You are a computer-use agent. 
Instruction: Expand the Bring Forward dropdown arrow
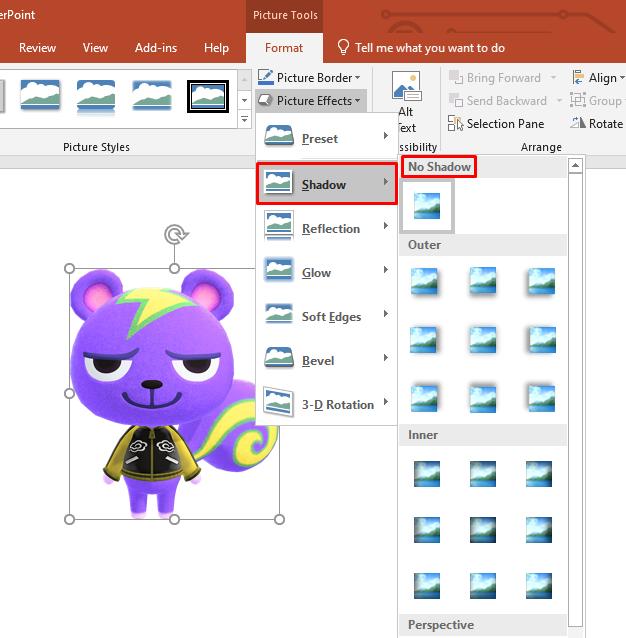click(x=553, y=77)
